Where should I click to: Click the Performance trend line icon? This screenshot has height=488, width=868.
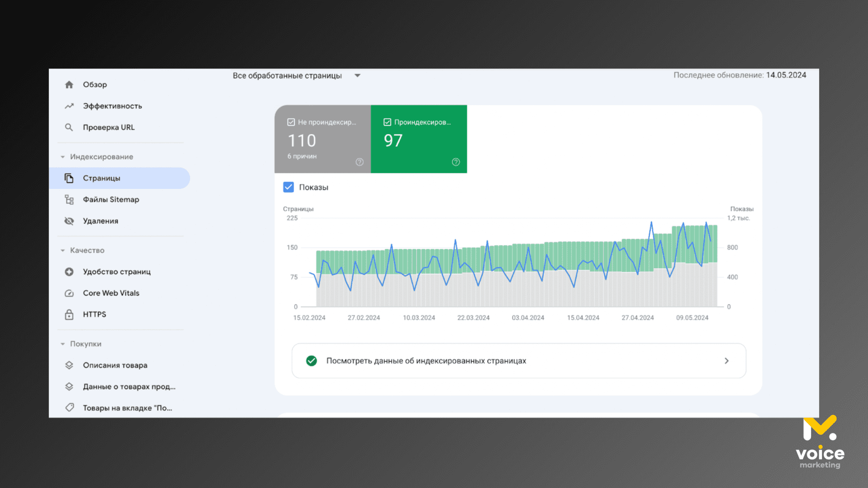pos(69,106)
